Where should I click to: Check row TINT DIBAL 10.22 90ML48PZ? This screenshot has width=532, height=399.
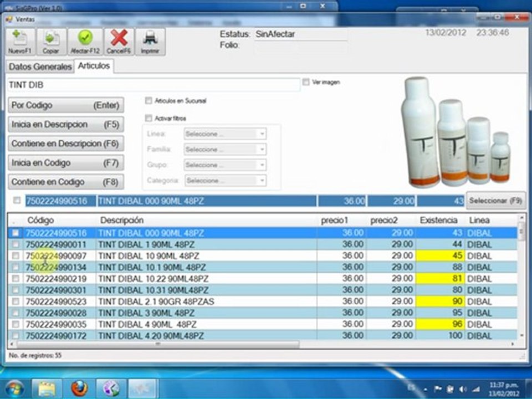(x=16, y=279)
